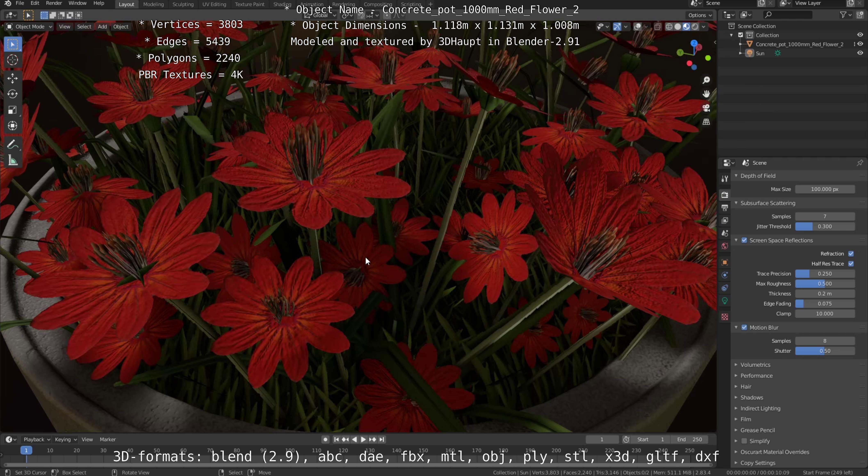
Task: Click the auto keying record button
Action: (325, 440)
